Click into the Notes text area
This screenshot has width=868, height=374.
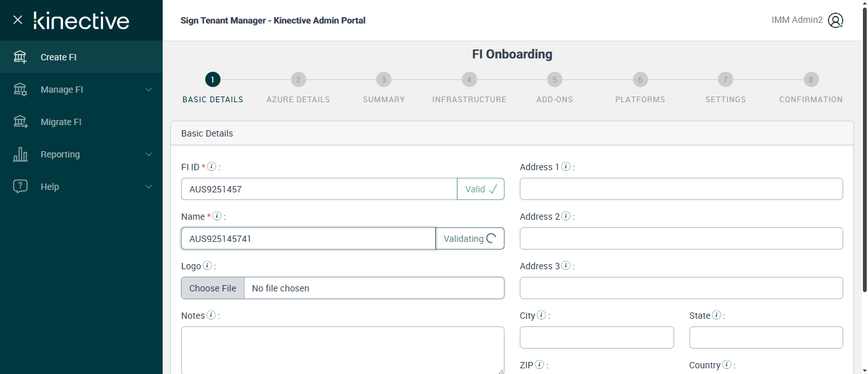[342, 350]
